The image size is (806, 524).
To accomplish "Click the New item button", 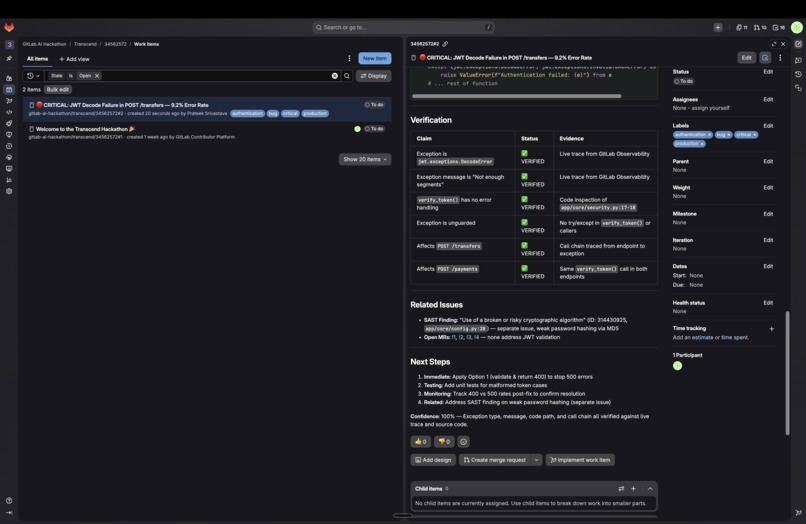I will click(x=375, y=58).
